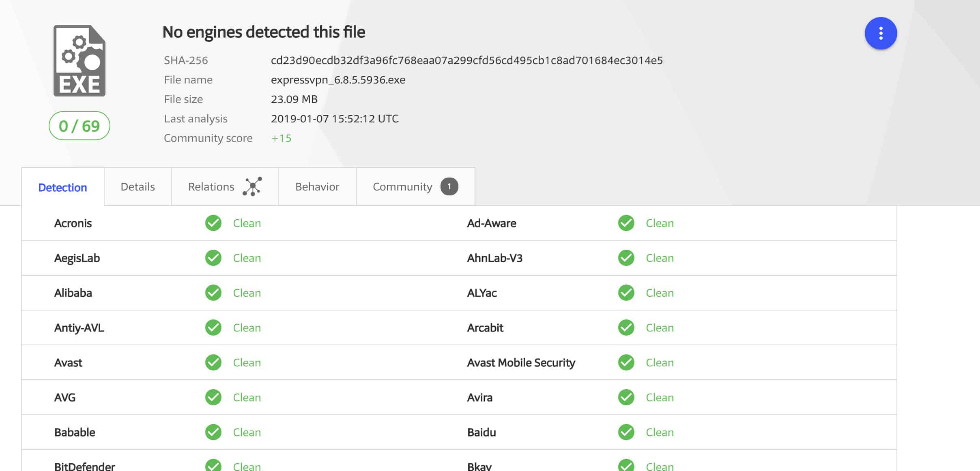Click the green checkmark in Avira row
The height and width of the screenshot is (471, 980).
point(626,397)
